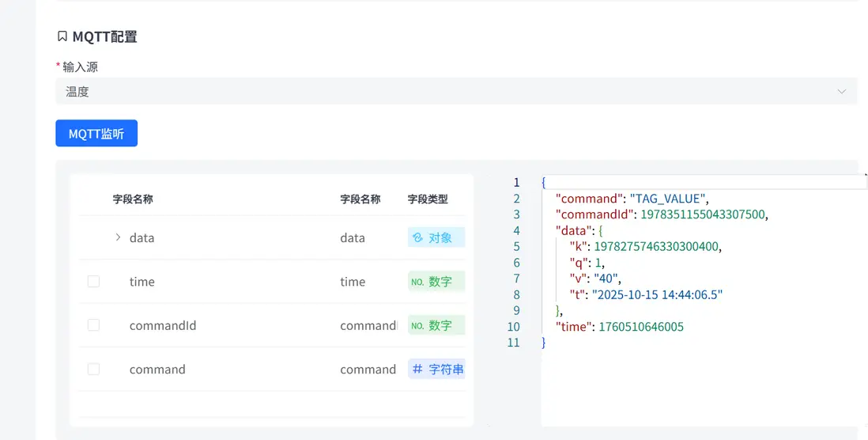Click the second 字段名称 column header
Viewport: 868px width, 440px height.
tap(360, 199)
